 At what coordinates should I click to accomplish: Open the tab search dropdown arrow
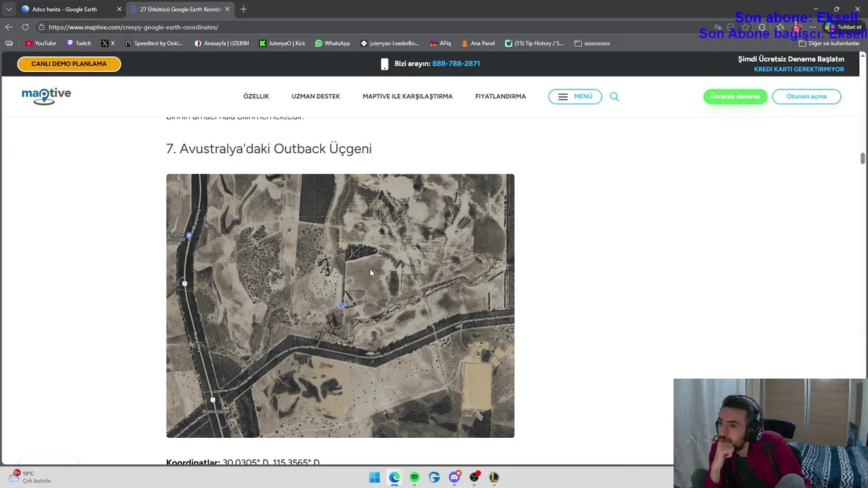click(8, 9)
